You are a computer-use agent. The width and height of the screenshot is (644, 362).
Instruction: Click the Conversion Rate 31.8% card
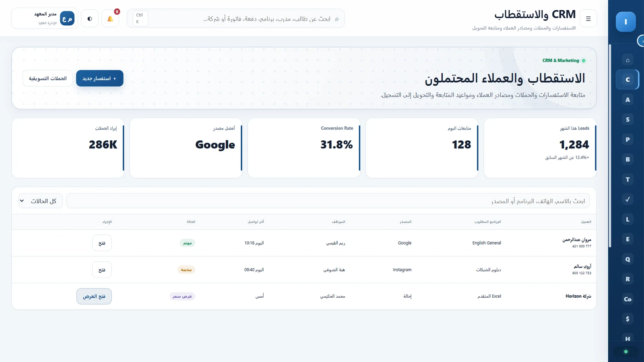coord(304,148)
